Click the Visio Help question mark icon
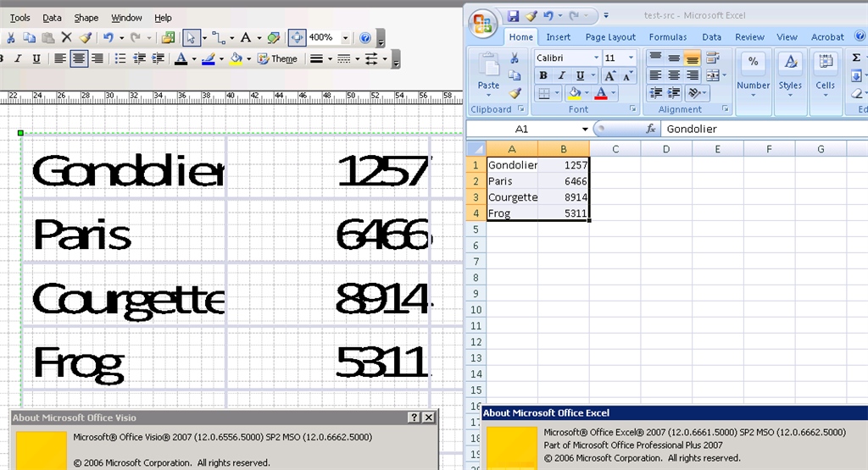 tap(364, 37)
